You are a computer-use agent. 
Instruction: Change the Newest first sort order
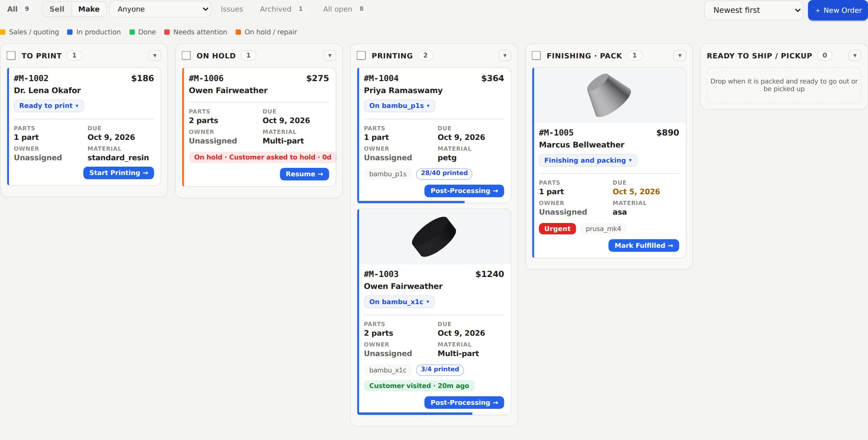click(x=754, y=10)
